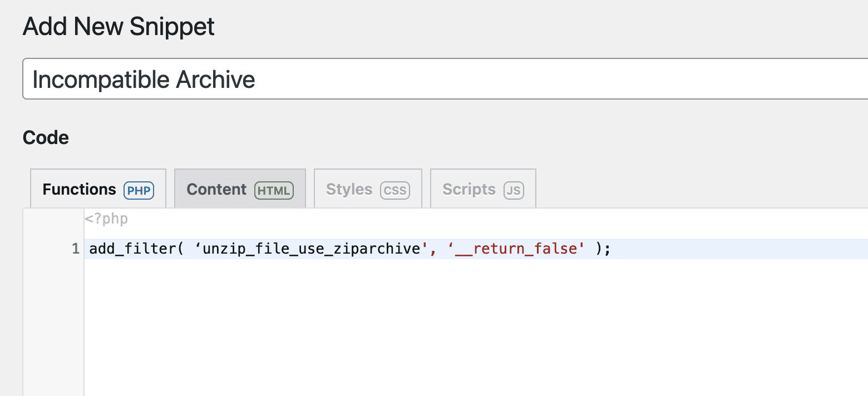Click the "Code" section heading
Image resolution: width=868 pixels, height=396 pixels.
point(46,137)
